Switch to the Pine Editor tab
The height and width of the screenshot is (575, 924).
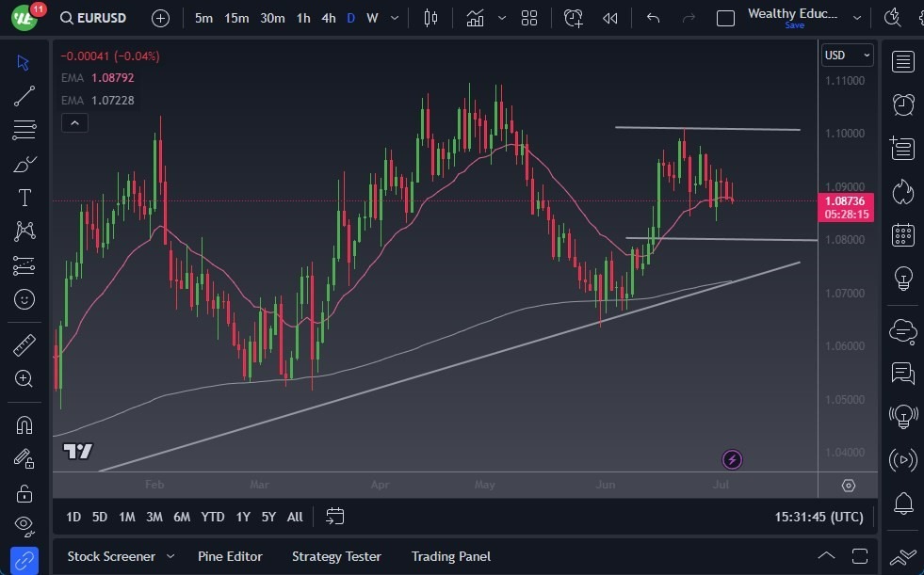tap(230, 556)
